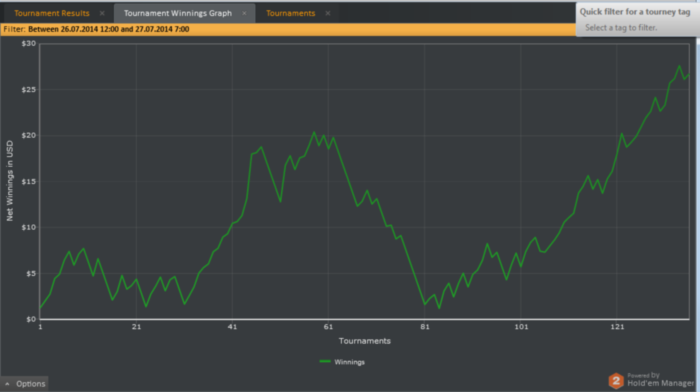Close the Tournament Winnings Graph tab
This screenshot has height=392, width=700.
(244, 13)
